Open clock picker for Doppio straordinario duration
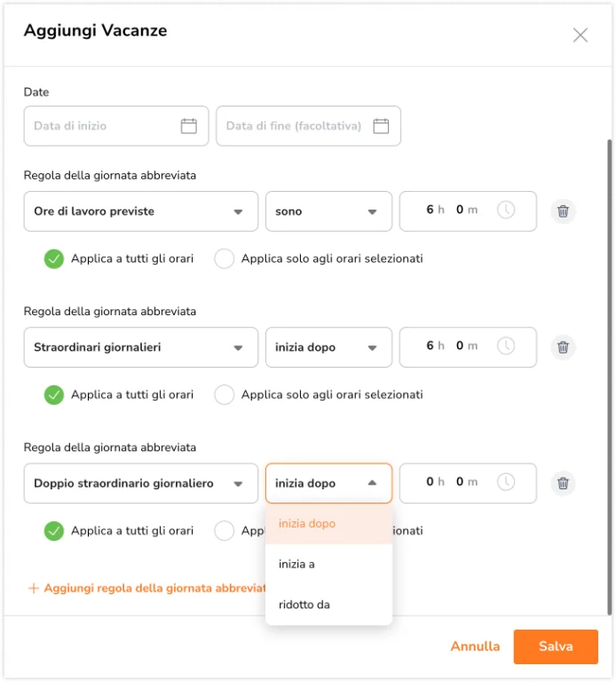Screen dimensions: 616x682 pos(506,482)
